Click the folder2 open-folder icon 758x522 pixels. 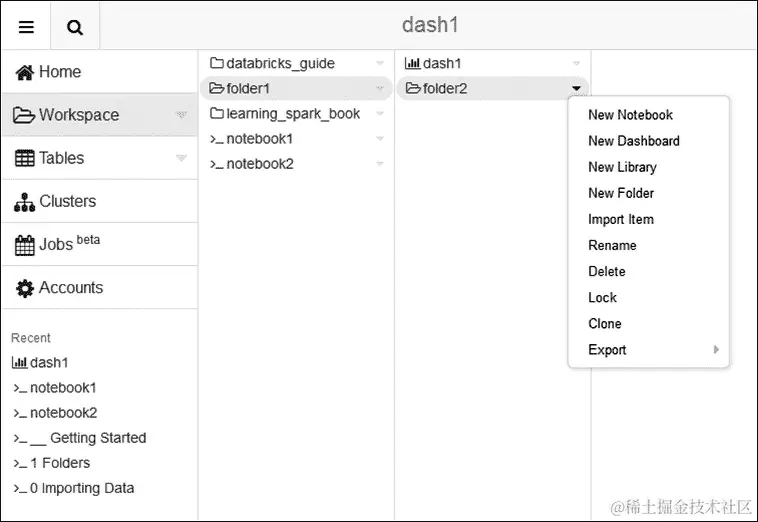click(413, 88)
